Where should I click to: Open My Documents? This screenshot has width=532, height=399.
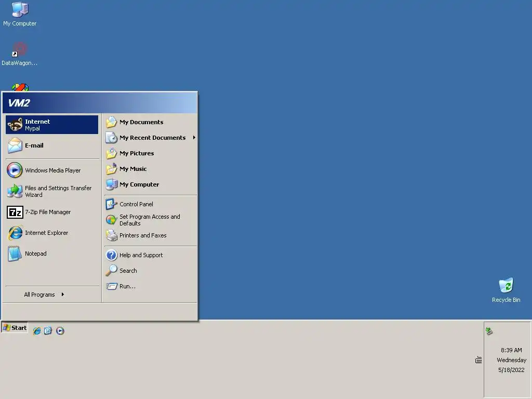click(x=150, y=122)
